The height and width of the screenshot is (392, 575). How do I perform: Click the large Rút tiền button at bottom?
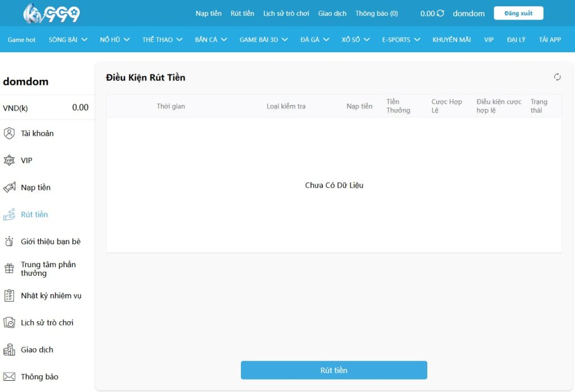(334, 370)
